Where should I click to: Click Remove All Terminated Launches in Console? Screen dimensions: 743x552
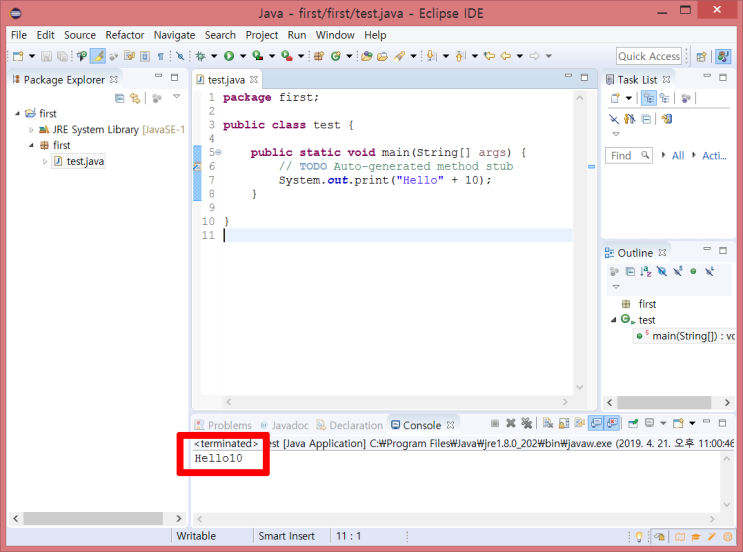click(x=526, y=425)
